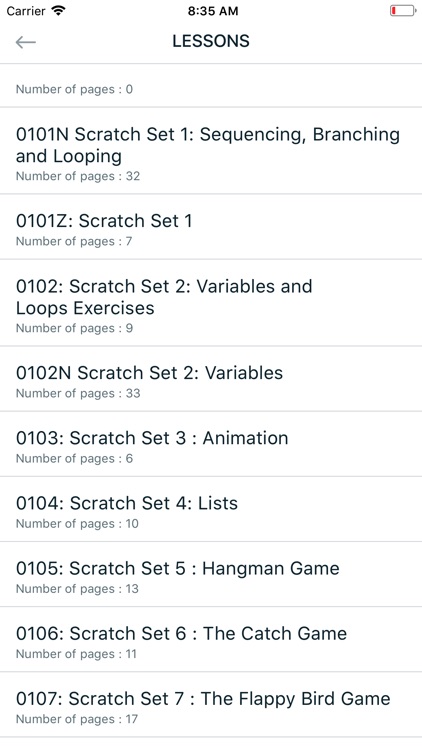The image size is (422, 750).
Task: Select 0102N Scratch Set 2: Variables
Action: (211, 379)
